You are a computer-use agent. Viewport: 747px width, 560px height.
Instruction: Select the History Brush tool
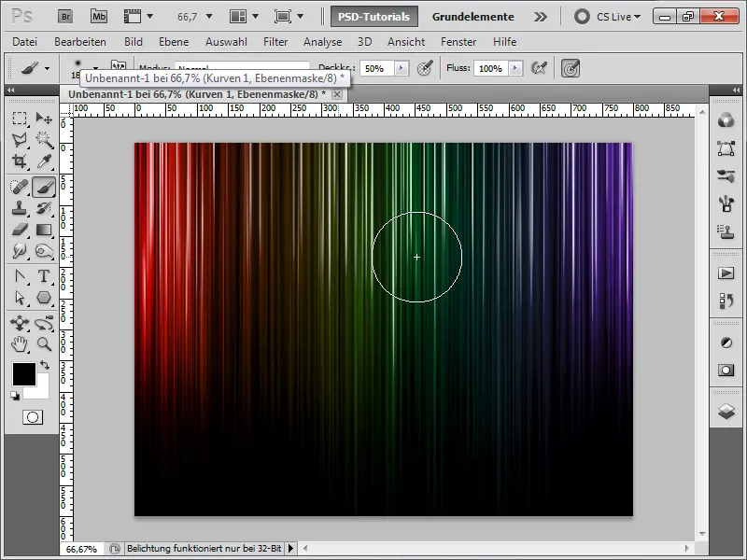(x=44, y=208)
